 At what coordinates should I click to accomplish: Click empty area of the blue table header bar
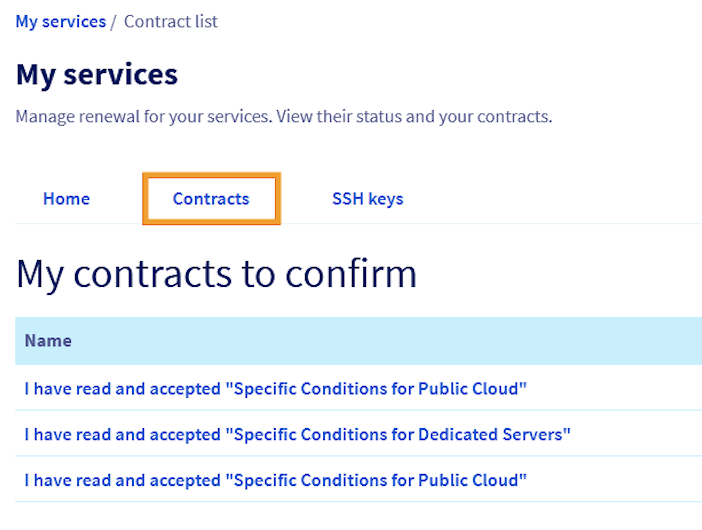(x=400, y=341)
